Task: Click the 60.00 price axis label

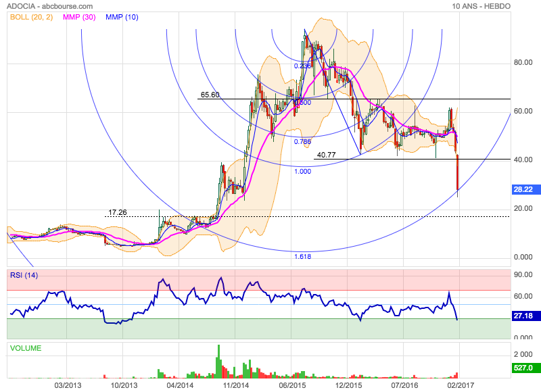Action: [x=523, y=111]
